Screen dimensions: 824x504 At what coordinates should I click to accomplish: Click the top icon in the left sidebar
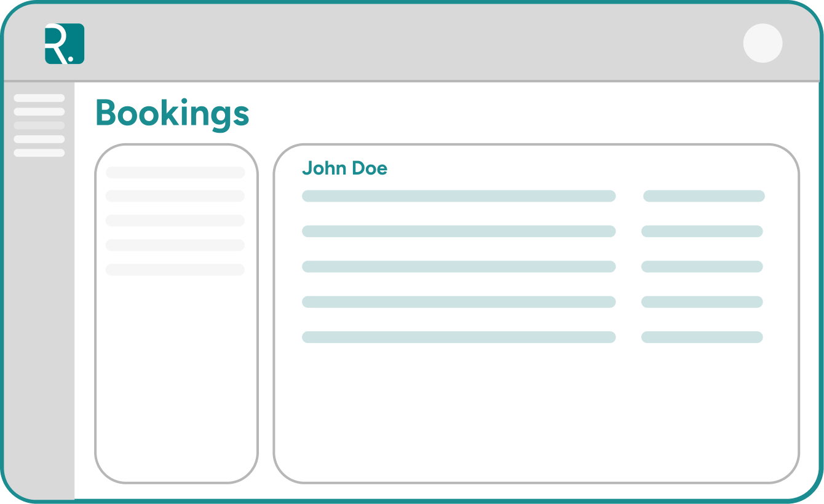coord(40,96)
